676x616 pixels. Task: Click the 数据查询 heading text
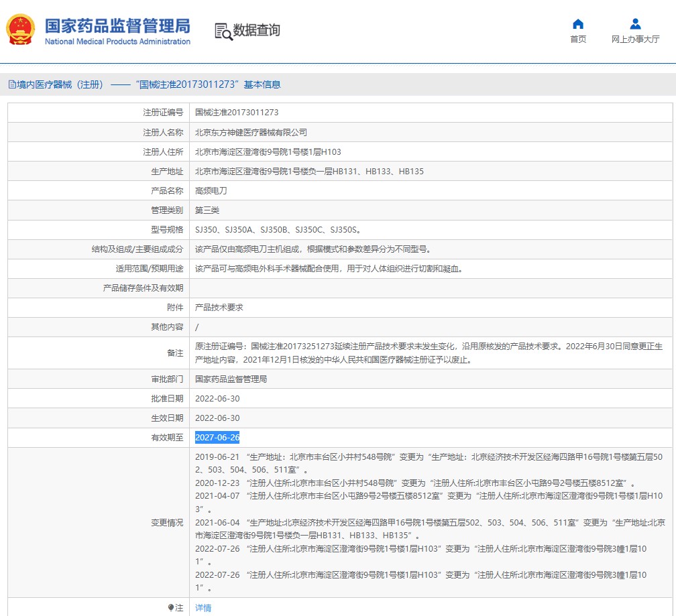257,30
